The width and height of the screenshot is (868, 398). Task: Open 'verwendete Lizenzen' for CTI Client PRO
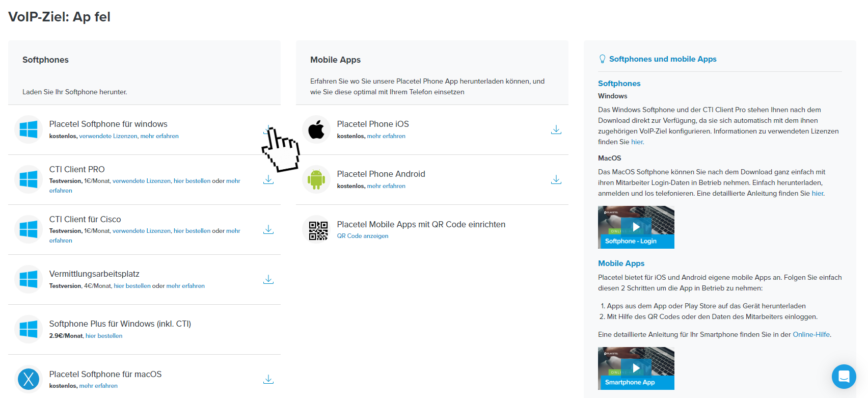[x=142, y=181]
